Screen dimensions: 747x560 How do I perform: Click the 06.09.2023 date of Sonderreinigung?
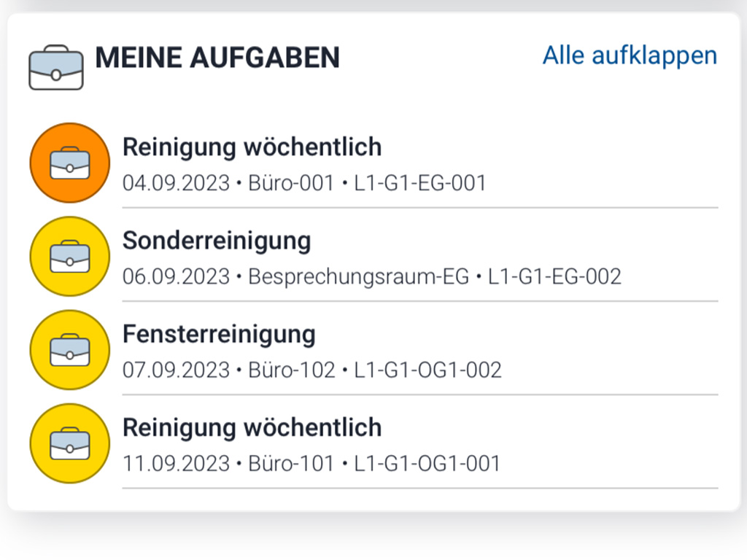tap(176, 276)
